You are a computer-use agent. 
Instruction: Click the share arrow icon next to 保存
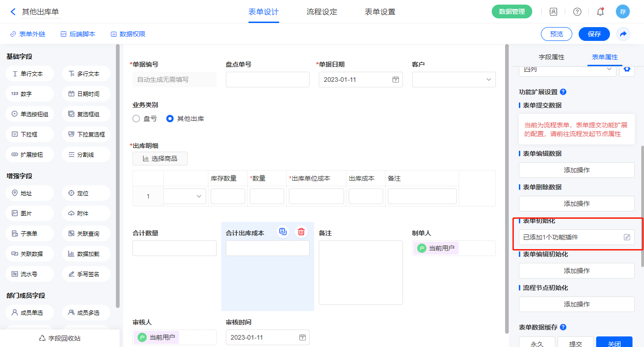(623, 34)
